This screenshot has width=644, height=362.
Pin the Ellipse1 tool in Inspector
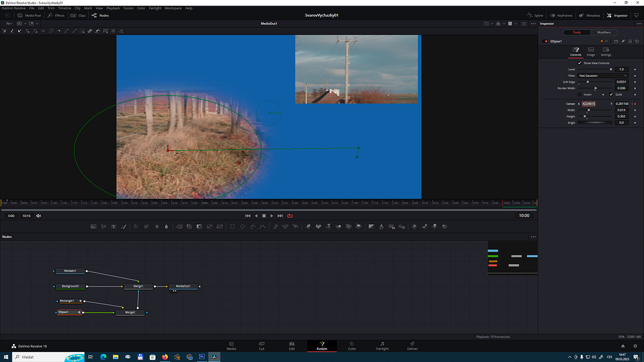point(623,41)
